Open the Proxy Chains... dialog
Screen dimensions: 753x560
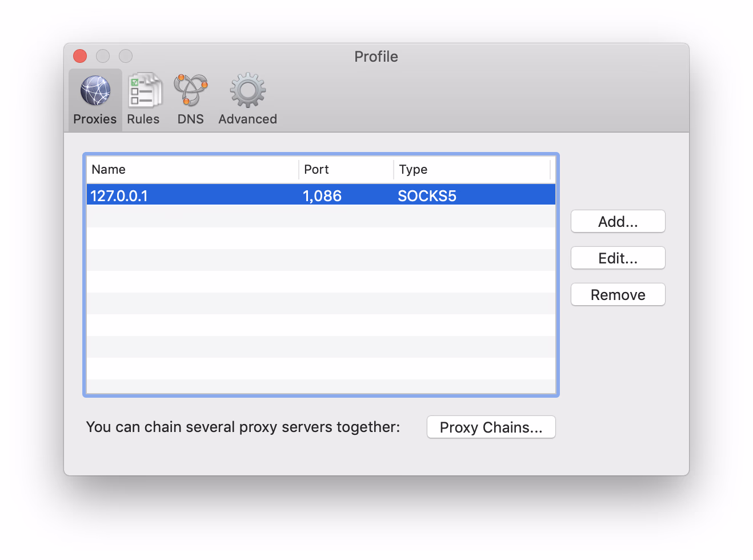click(x=491, y=427)
